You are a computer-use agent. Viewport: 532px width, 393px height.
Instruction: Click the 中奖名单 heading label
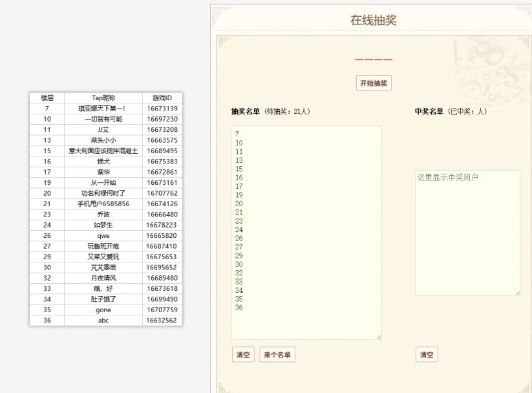[x=429, y=111]
